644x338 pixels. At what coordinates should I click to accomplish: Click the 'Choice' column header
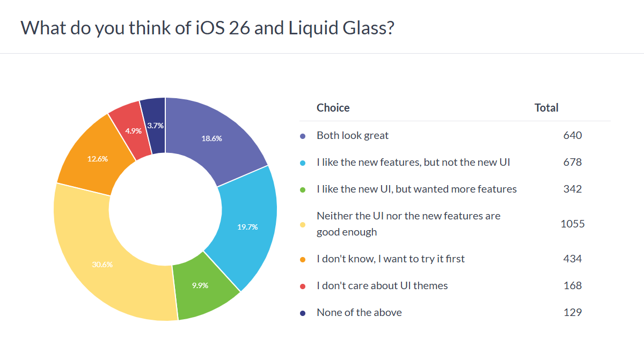(333, 108)
